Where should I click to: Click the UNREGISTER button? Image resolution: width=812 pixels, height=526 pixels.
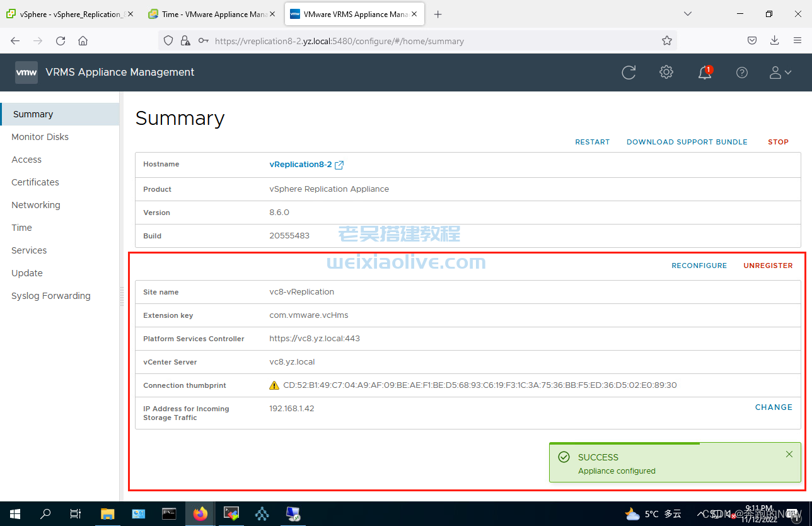tap(768, 266)
